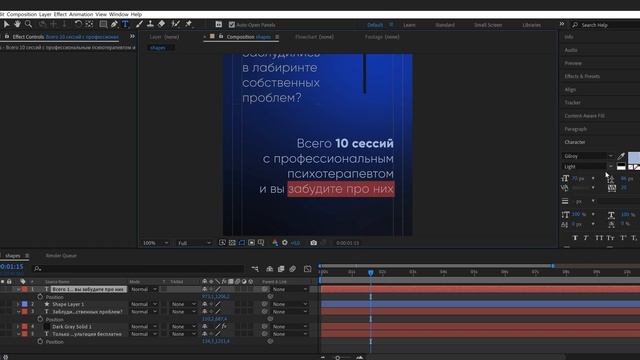This screenshot has width=640, height=360.
Task: Select the Brush tool
Action: pos(140,24)
